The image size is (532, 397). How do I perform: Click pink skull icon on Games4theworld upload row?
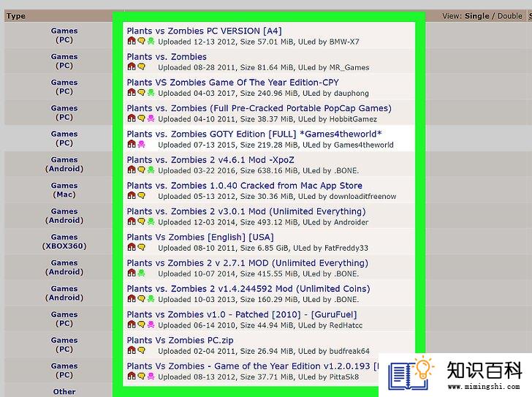142,144
